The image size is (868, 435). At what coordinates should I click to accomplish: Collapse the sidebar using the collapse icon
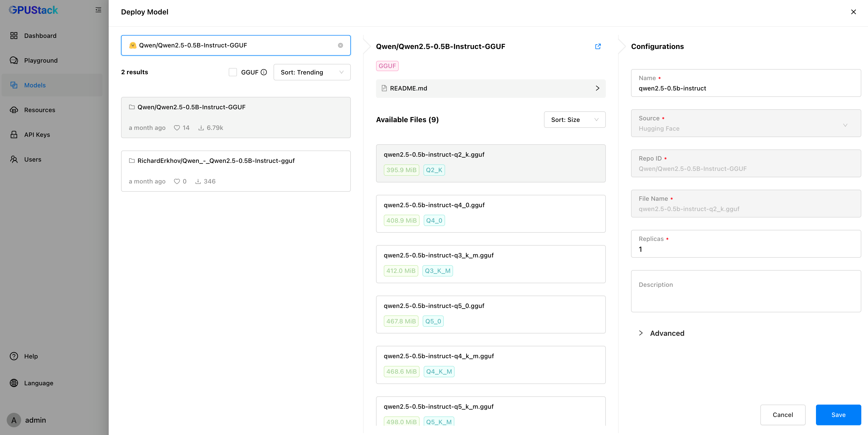[98, 10]
